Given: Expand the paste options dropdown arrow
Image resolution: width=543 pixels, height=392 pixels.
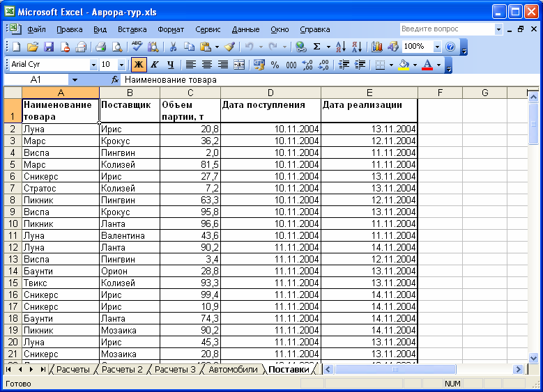Looking at the screenshot, I should tap(217, 47).
